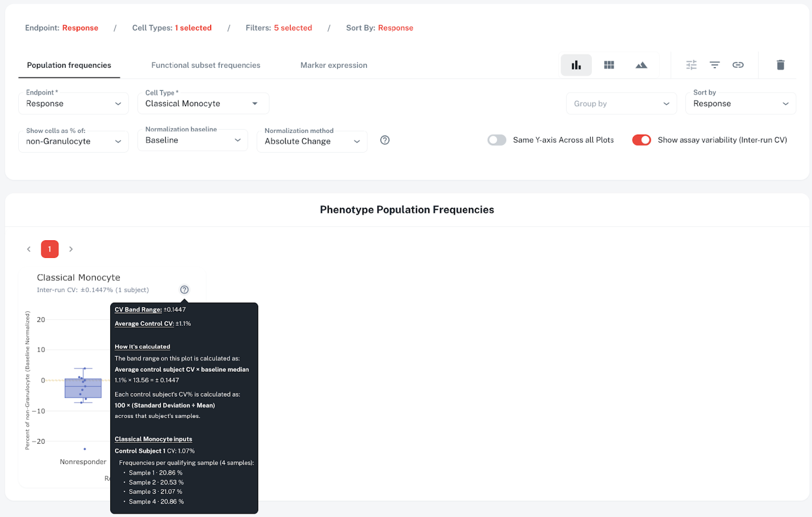Click Control Subject 1 CV line

(x=154, y=451)
